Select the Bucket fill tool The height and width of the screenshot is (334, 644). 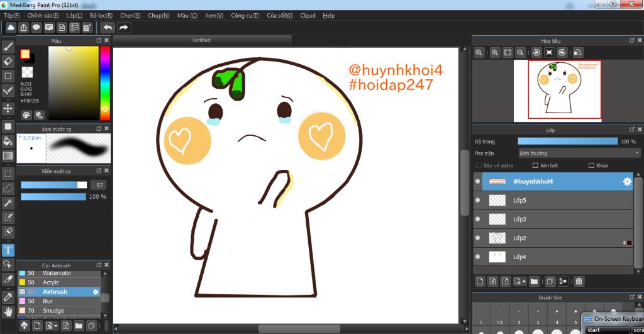coord(8,142)
